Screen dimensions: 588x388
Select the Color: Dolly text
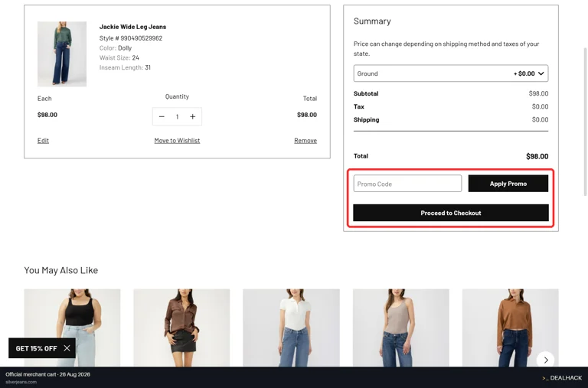point(116,48)
